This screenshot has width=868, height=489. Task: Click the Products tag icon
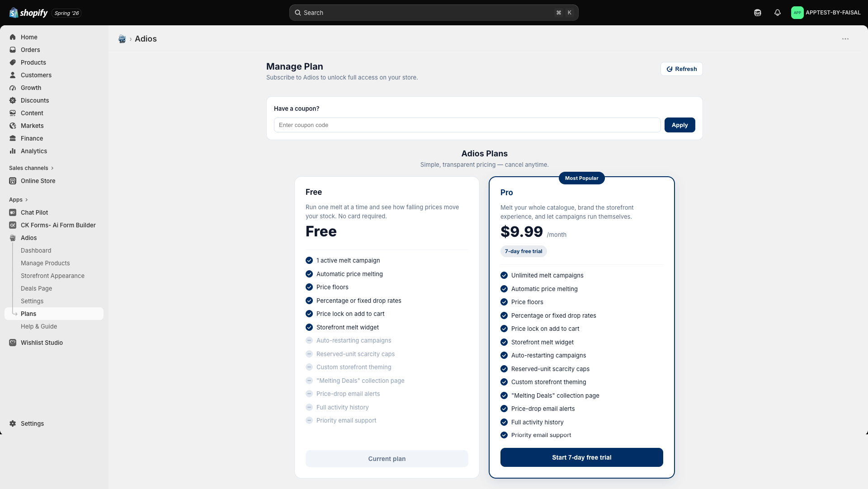coord(13,62)
